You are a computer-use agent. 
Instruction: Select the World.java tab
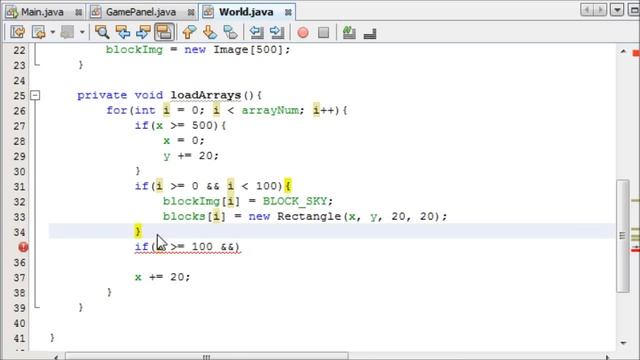[x=246, y=12]
